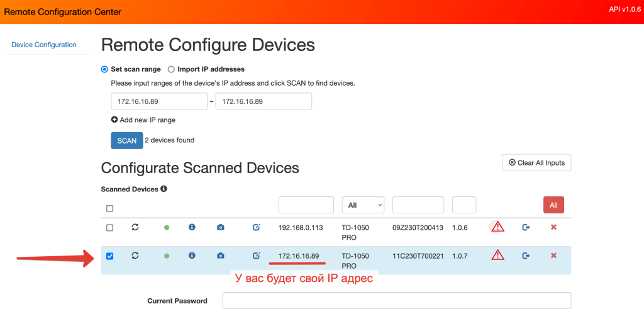Click the 2 devices found status text
This screenshot has height=316, width=644.
tap(170, 140)
